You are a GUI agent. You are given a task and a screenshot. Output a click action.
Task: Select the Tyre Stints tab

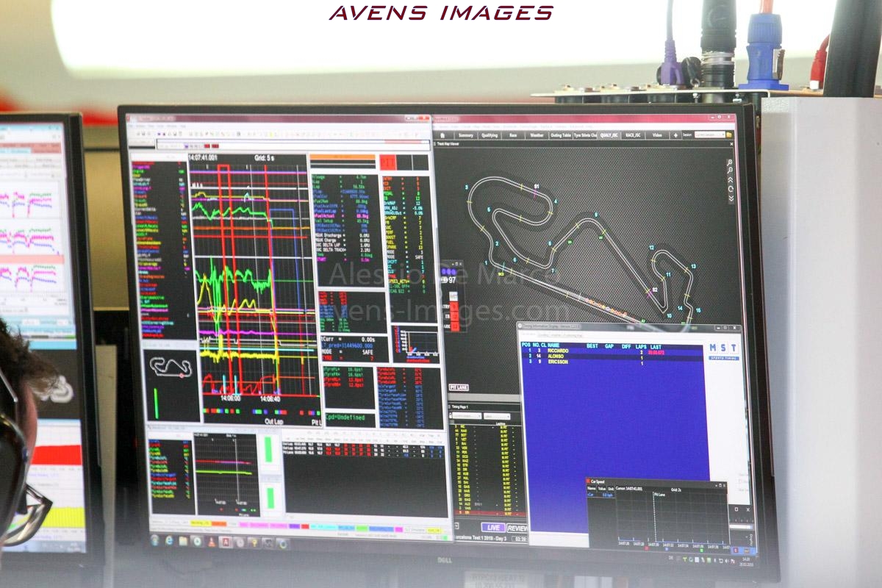[x=585, y=135]
